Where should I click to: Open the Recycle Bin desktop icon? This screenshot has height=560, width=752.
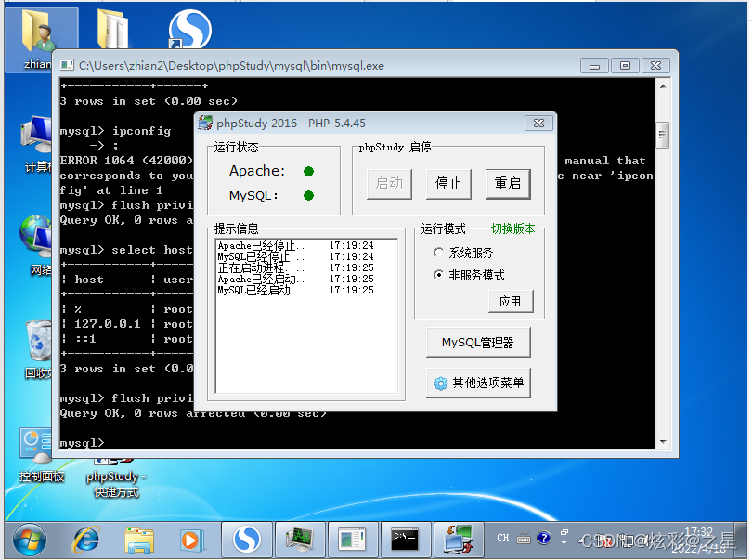[37, 349]
